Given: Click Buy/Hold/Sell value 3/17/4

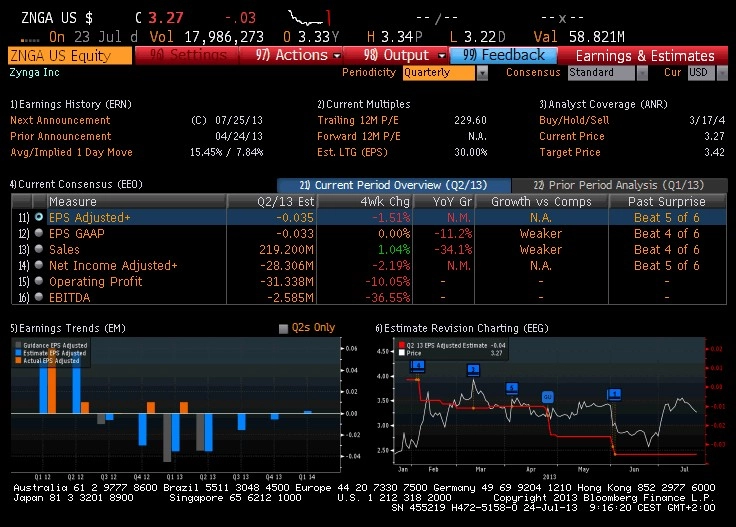Looking at the screenshot, I should pyautogui.click(x=707, y=120).
